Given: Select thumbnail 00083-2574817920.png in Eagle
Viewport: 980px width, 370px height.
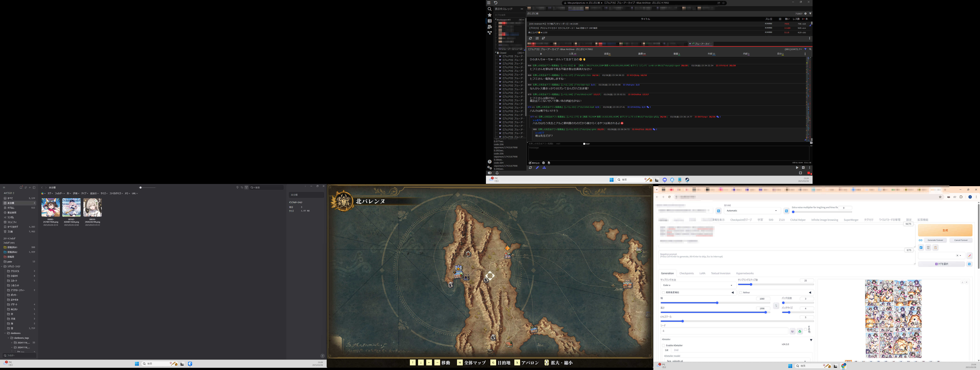Looking at the screenshot, I should (x=51, y=207).
